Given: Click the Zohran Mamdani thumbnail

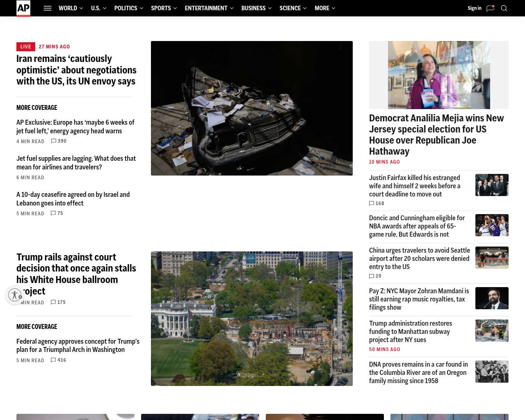Looking at the screenshot, I should [492, 298].
